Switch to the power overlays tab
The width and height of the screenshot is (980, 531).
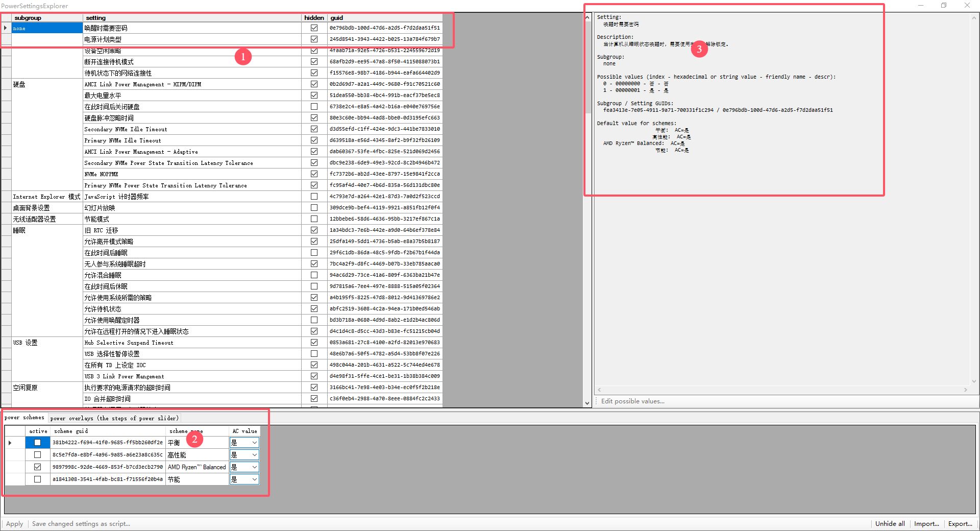(x=114, y=418)
